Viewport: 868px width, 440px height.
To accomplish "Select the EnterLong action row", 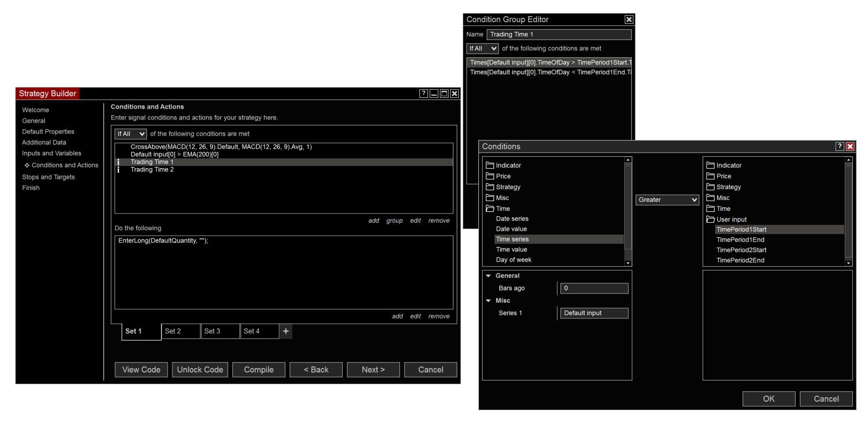I will pyautogui.click(x=284, y=241).
